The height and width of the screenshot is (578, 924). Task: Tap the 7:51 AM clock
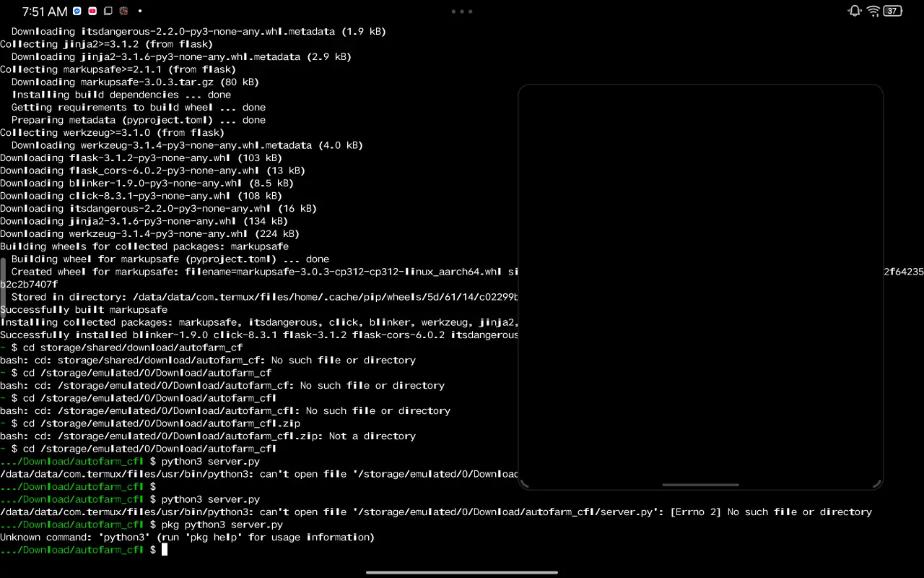click(x=44, y=12)
